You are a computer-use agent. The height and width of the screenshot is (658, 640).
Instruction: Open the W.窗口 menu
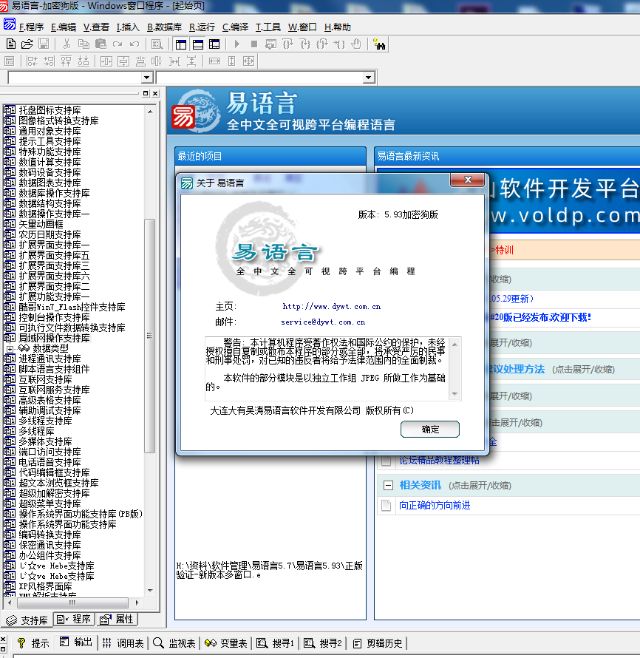(x=302, y=27)
